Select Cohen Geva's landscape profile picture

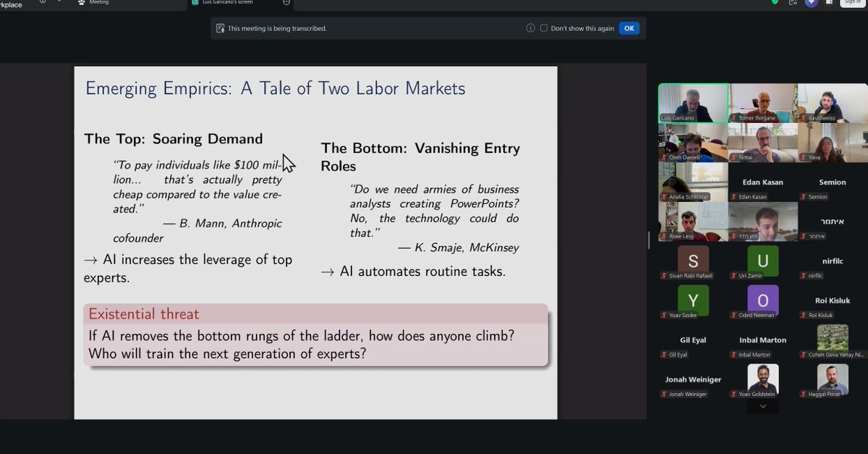tap(833, 337)
